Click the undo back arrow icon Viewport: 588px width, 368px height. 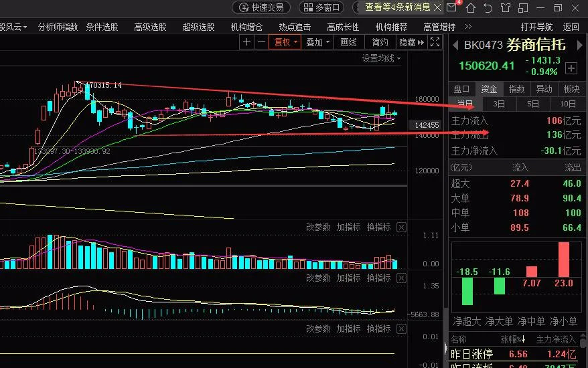(488, 8)
